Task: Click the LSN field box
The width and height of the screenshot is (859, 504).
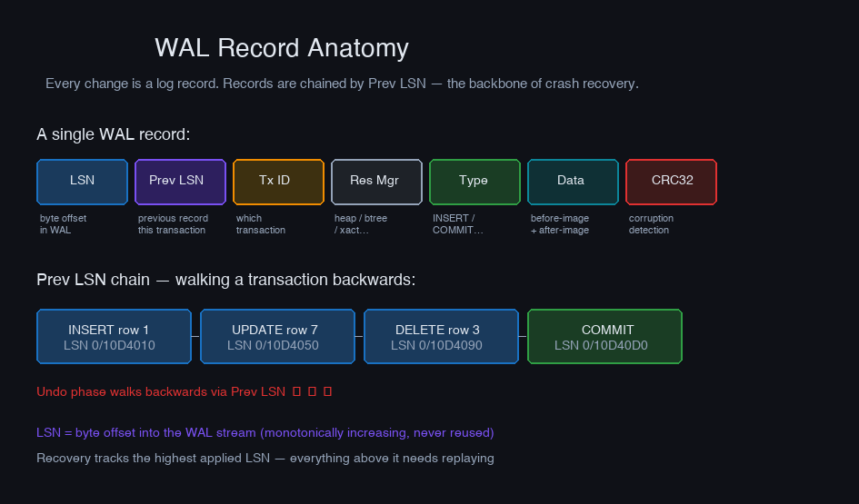Action: (x=82, y=182)
